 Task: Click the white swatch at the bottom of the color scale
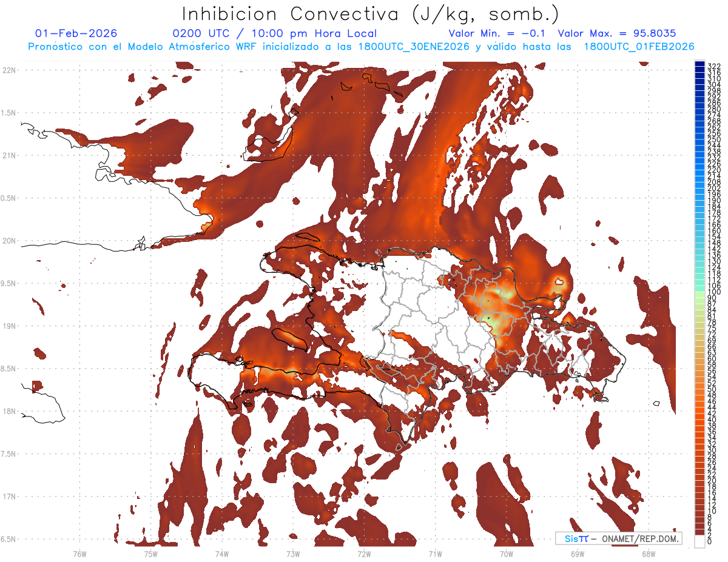(x=700, y=541)
